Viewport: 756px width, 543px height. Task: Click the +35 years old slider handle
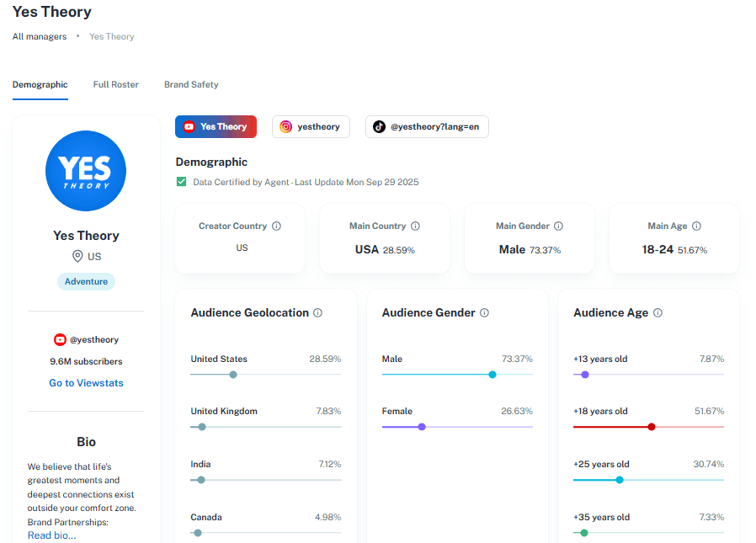click(x=584, y=534)
